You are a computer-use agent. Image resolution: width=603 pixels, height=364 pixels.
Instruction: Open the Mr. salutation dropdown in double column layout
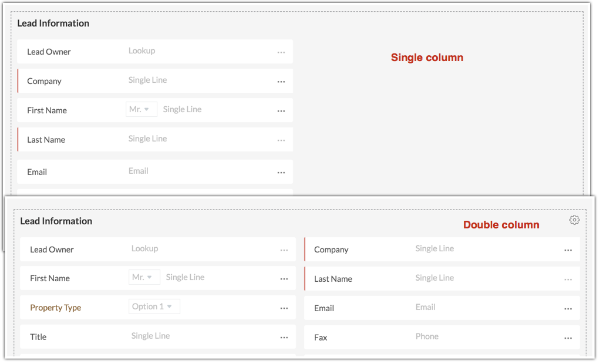144,277
